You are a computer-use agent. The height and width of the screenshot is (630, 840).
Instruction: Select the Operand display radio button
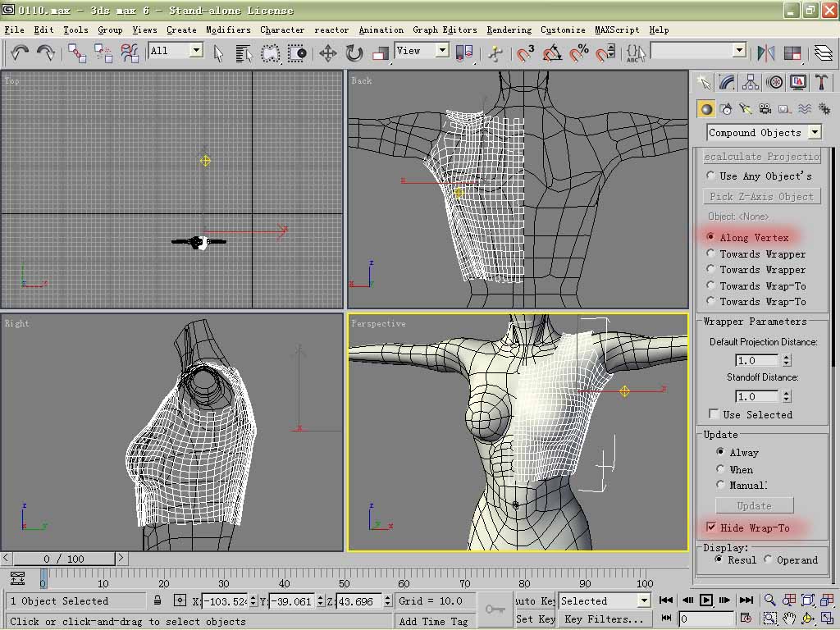click(768, 559)
